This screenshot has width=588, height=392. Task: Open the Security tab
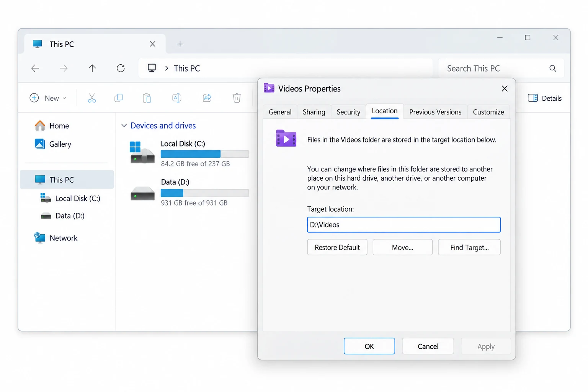click(x=348, y=112)
